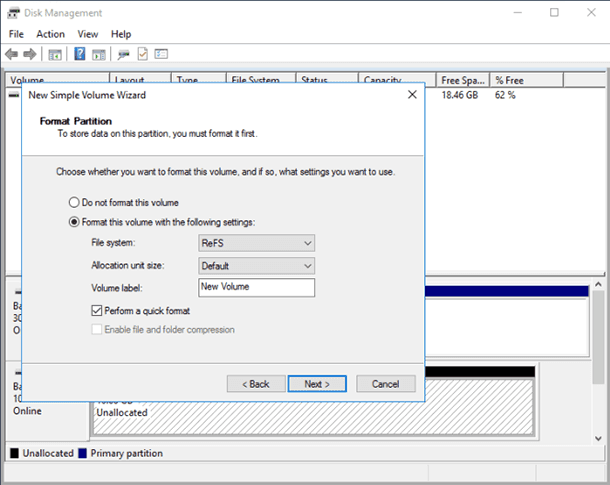Open the File menu
610x485 pixels.
pyautogui.click(x=16, y=34)
